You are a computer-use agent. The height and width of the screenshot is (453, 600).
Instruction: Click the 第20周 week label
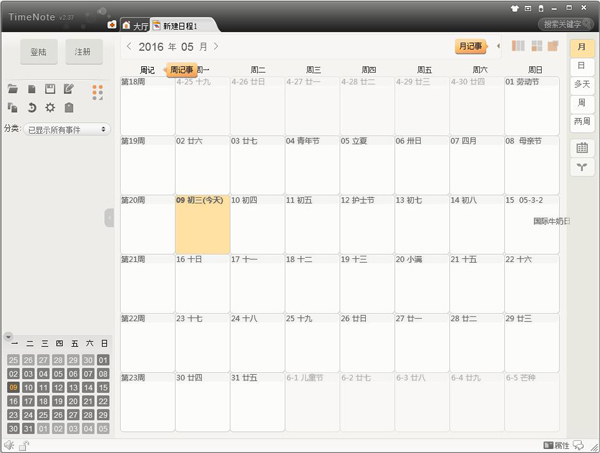[133, 200]
